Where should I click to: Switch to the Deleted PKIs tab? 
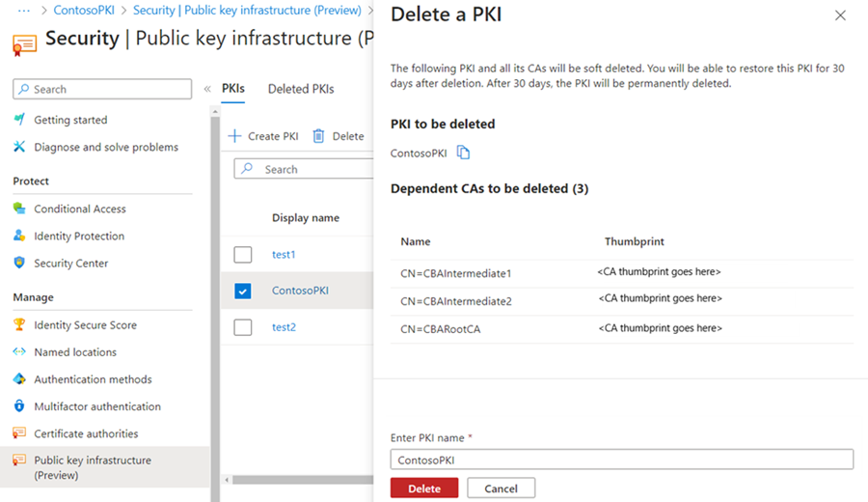[301, 89]
